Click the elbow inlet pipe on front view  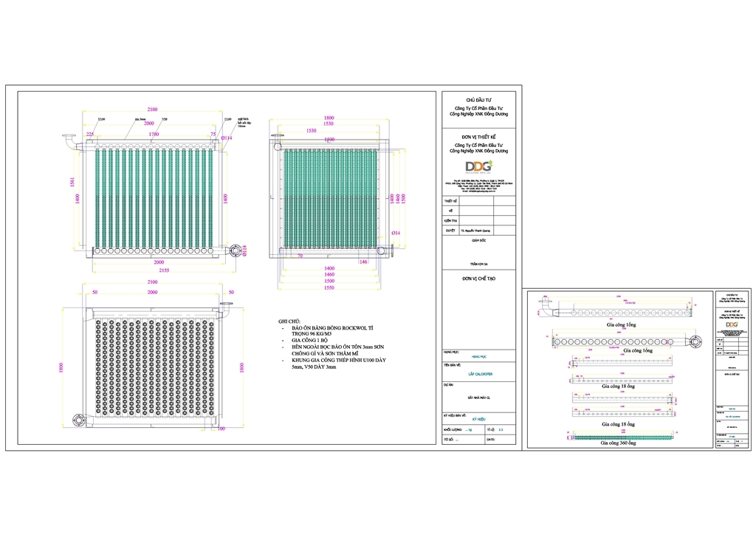click(72, 143)
